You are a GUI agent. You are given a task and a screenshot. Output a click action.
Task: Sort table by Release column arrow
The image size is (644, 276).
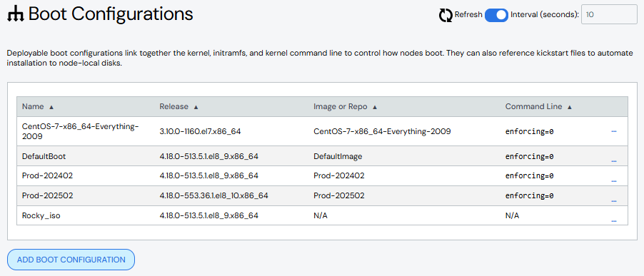coord(196,107)
